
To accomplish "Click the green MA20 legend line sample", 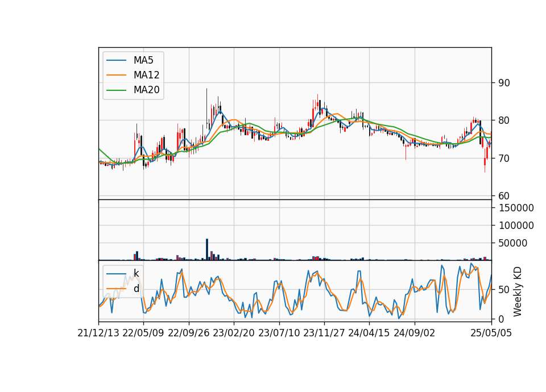I will 116,90.
